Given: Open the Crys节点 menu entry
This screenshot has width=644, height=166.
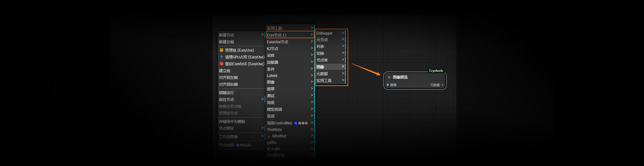Looking at the screenshot, I should pyautogui.click(x=290, y=35).
